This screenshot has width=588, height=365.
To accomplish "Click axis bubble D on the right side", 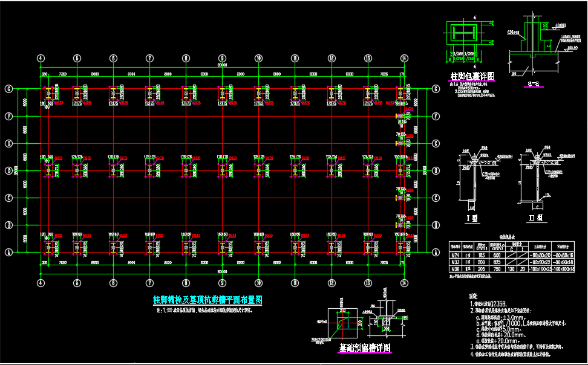I will (x=436, y=170).
